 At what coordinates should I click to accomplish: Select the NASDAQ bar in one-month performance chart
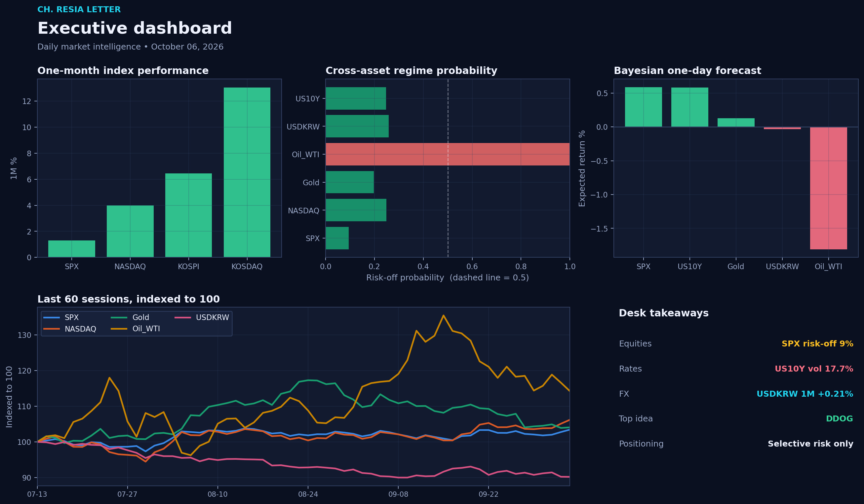(x=130, y=231)
